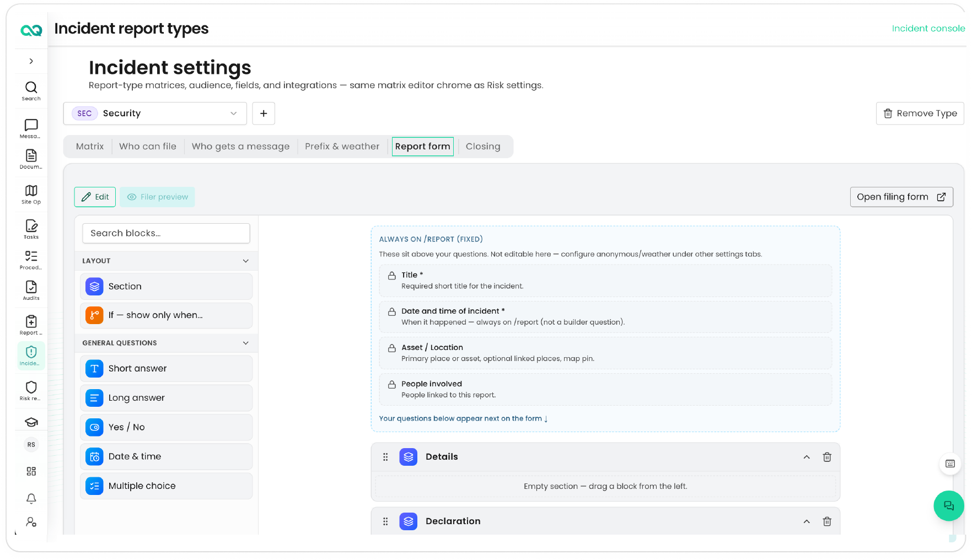Collapse the Details section chevron

[807, 457]
